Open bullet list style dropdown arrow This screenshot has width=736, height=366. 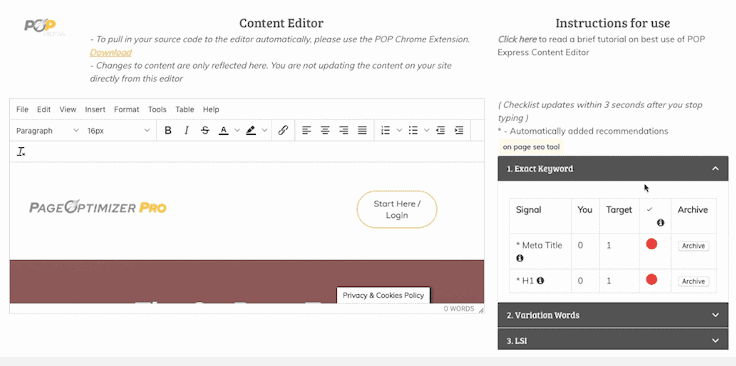(x=426, y=130)
